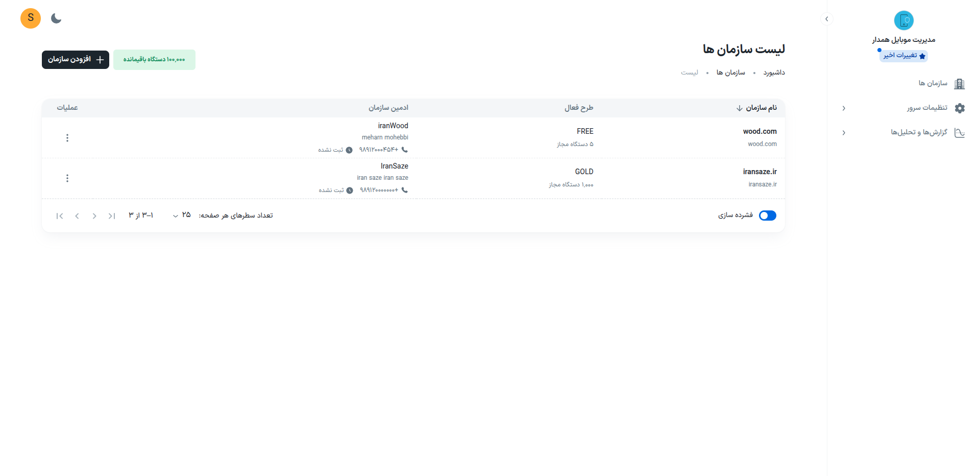
Task: Open the user avatar S menu
Action: 31,18
